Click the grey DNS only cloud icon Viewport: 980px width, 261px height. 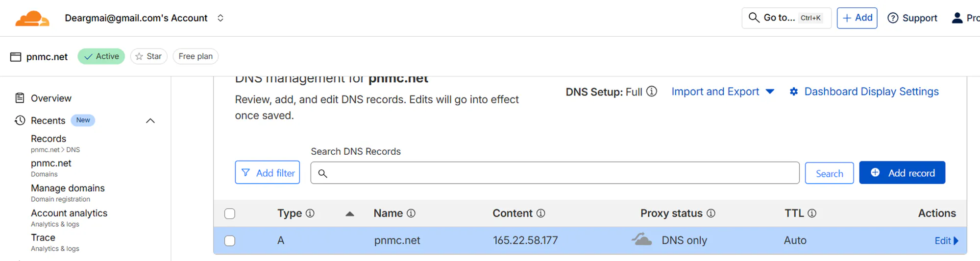641,239
